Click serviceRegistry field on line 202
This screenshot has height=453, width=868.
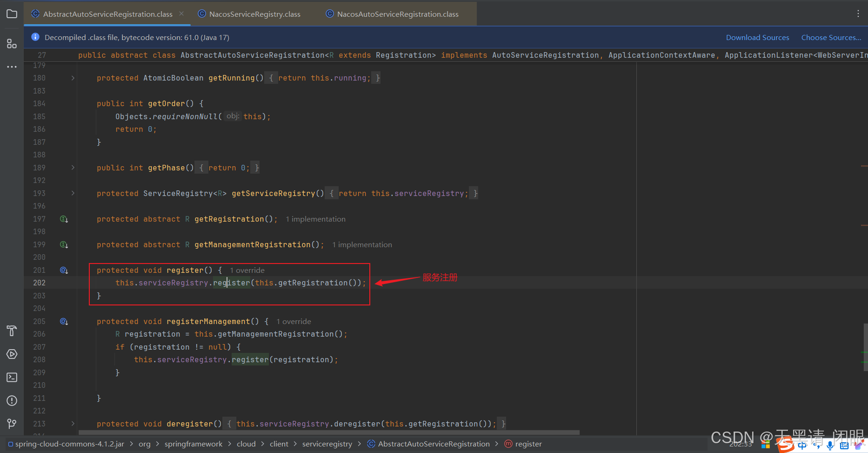(174, 283)
